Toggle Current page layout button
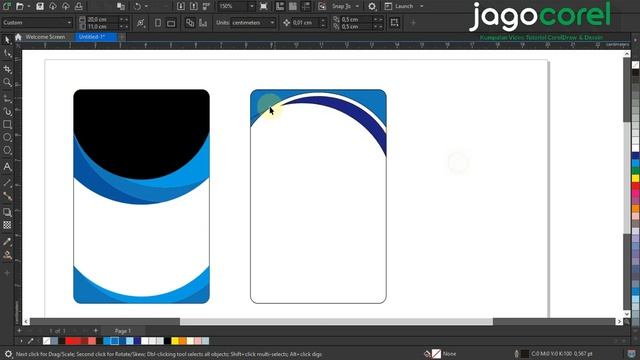640x360 pixels. pyautogui.click(x=203, y=23)
